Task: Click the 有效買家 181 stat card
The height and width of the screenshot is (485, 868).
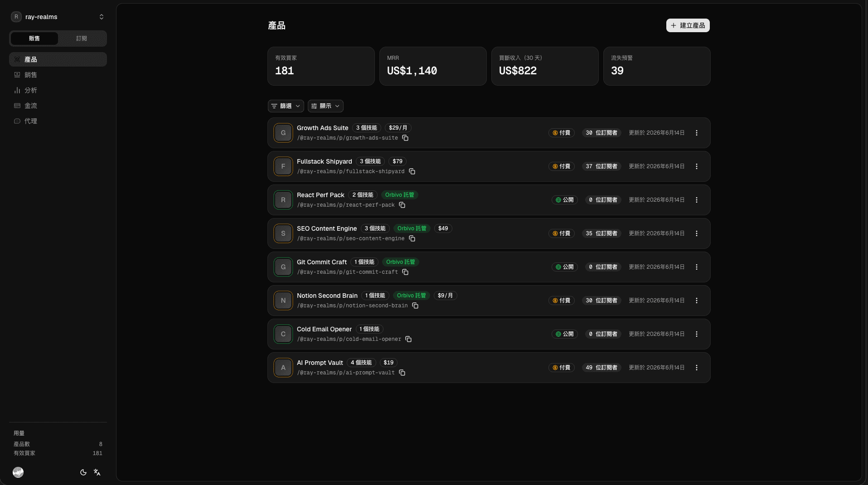Action: (x=321, y=66)
